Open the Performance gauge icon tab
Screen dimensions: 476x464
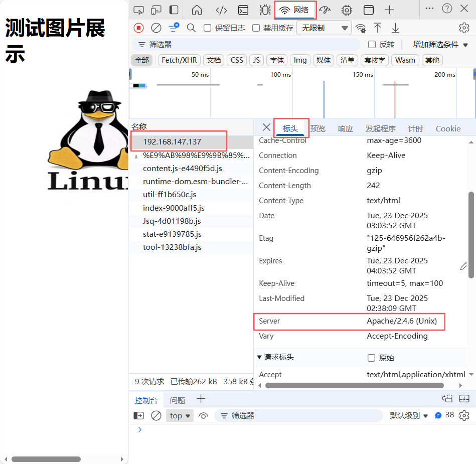coord(325,10)
